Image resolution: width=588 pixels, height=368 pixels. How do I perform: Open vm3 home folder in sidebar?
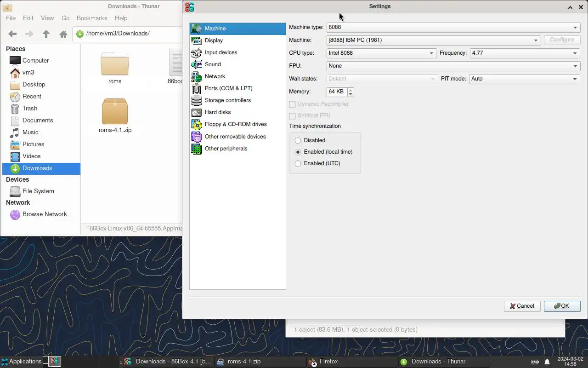point(41,72)
